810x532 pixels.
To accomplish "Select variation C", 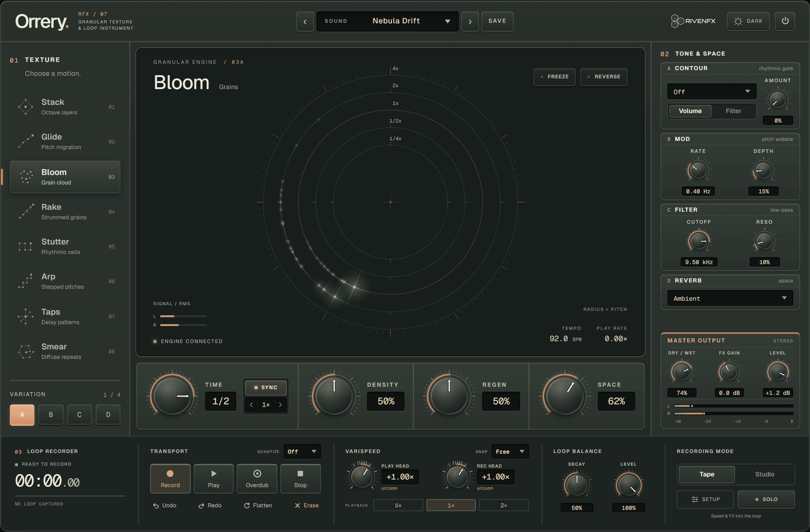I will [79, 415].
